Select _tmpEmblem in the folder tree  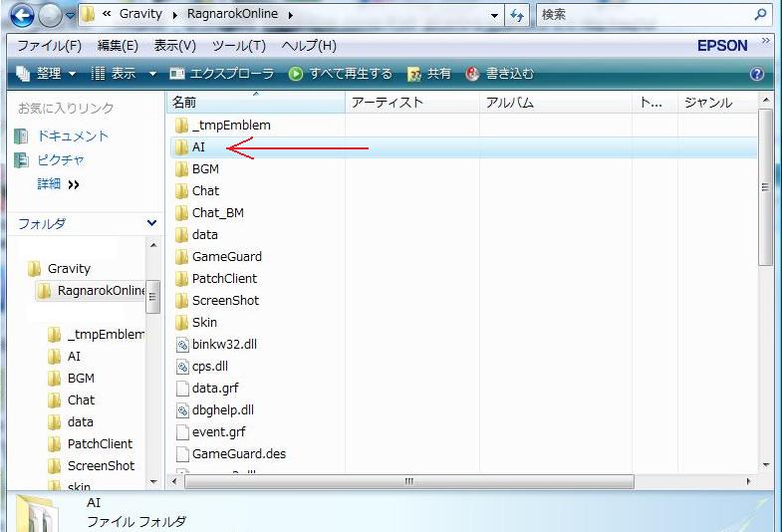[107, 334]
